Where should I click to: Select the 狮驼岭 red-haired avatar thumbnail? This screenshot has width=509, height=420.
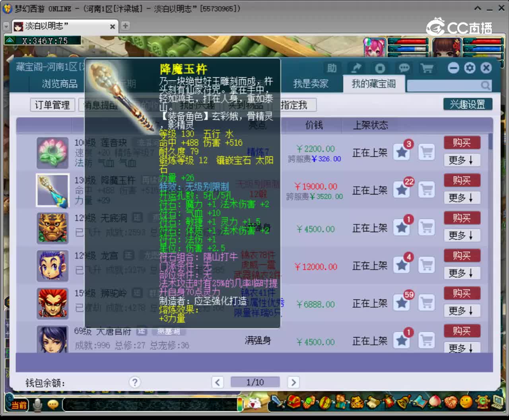pyautogui.click(x=52, y=303)
